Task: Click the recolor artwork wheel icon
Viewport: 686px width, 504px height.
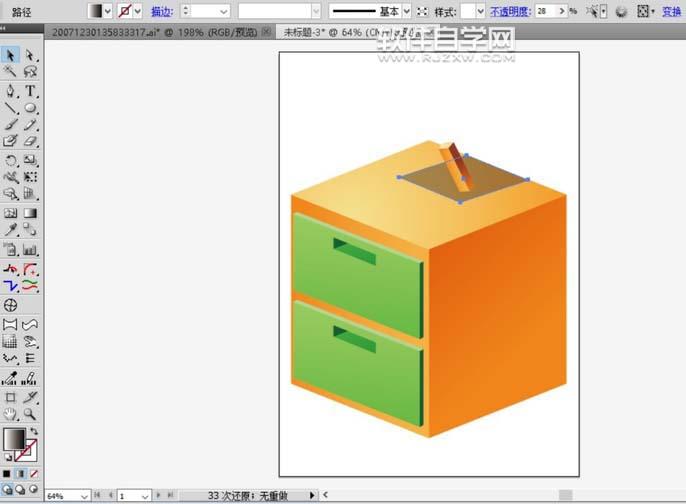Action: [621, 12]
